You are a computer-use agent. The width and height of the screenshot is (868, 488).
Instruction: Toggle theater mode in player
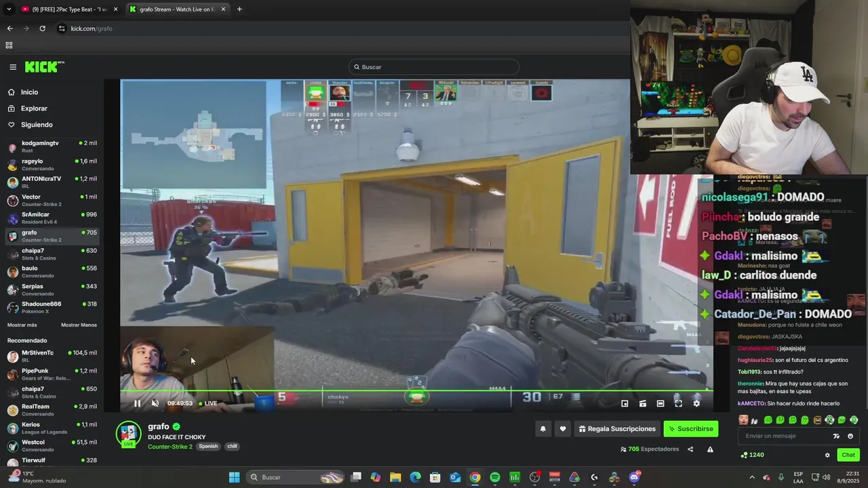click(x=660, y=403)
